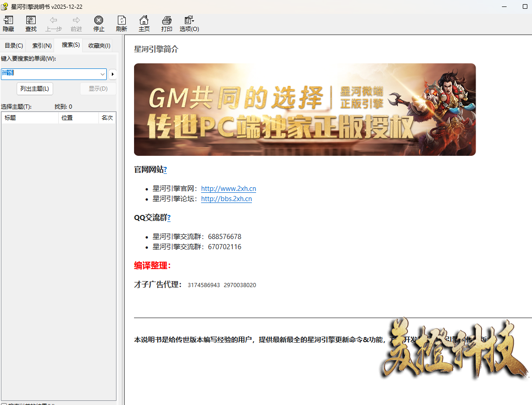Viewport: 532px width, 405px height.
Task: Click the 打印 (Print) printer icon
Action: pyautogui.click(x=166, y=21)
